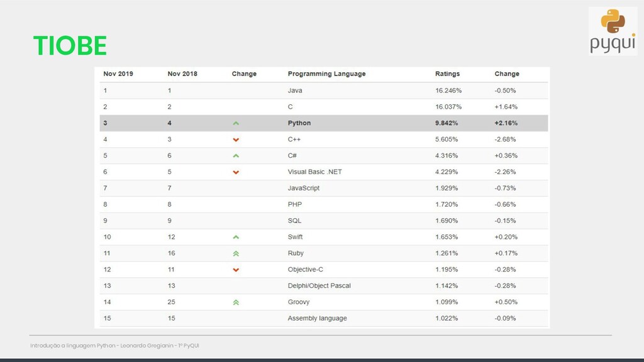
Task: Click the 1.653% Swift rating
Action: tap(447, 237)
